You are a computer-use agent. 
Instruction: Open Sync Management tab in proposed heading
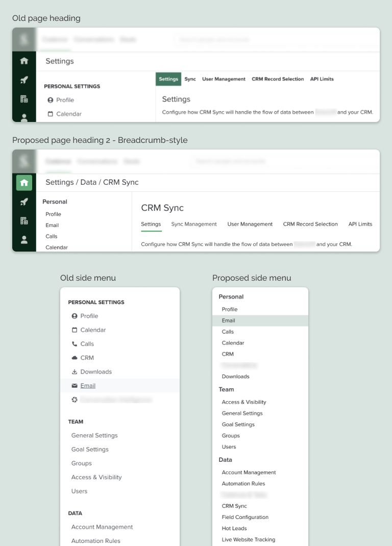point(194,224)
